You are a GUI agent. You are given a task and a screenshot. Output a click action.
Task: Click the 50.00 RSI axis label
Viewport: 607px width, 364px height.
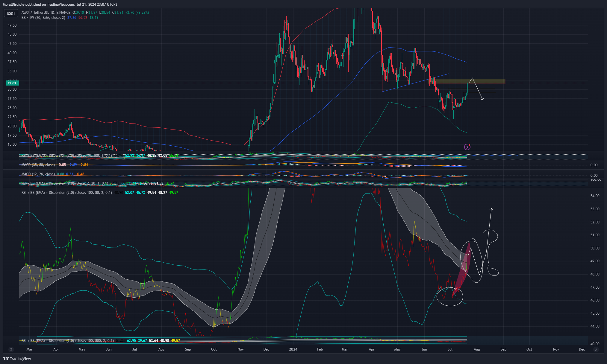coord(595,248)
